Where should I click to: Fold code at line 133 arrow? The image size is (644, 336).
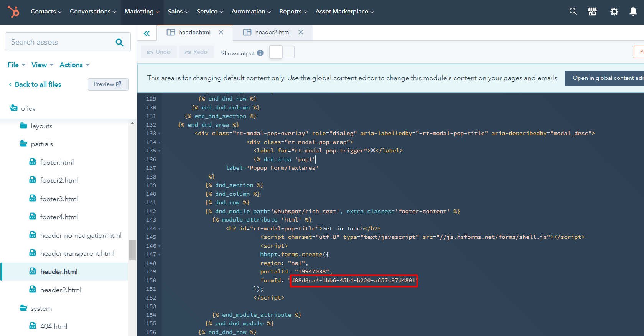[160, 134]
